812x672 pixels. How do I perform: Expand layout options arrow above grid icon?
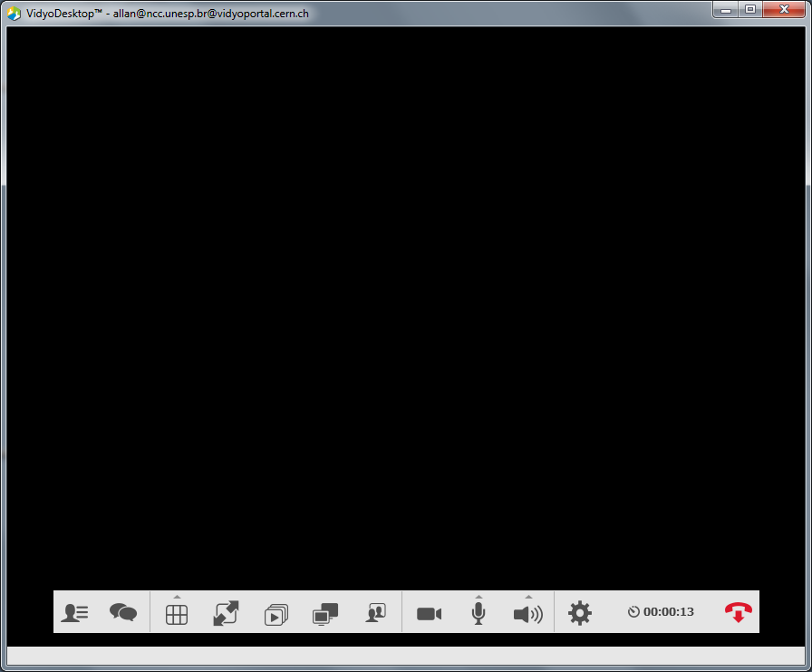177,597
